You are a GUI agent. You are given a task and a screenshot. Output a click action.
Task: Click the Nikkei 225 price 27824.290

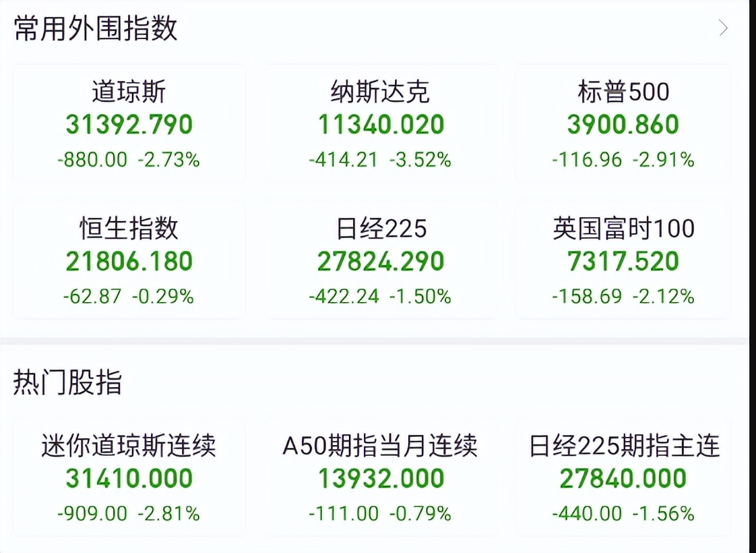379,261
